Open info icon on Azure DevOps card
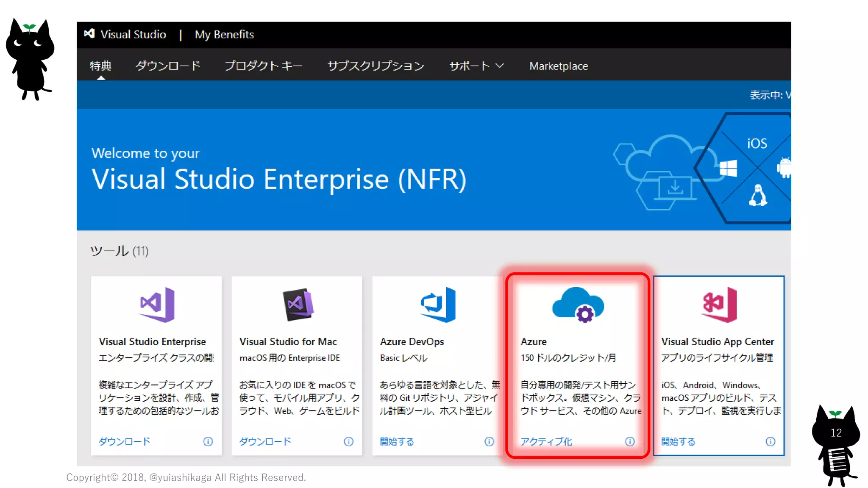The width and height of the screenshot is (868, 488). (489, 441)
